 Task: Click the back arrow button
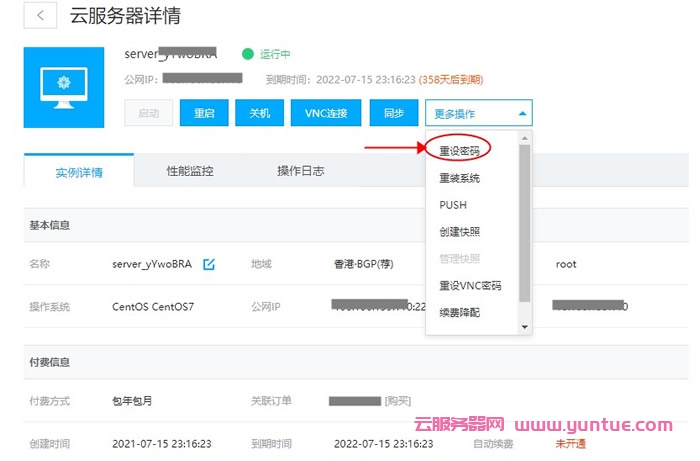(x=40, y=16)
